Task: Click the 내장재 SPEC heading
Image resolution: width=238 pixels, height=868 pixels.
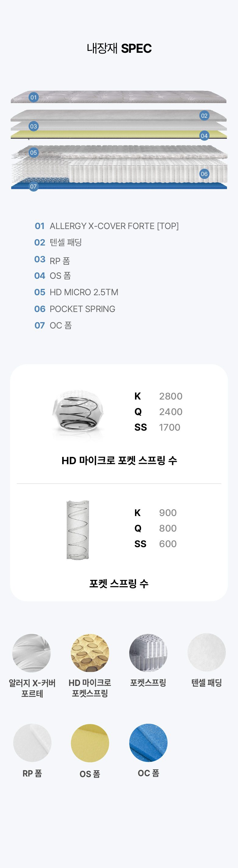Action: pos(119,48)
